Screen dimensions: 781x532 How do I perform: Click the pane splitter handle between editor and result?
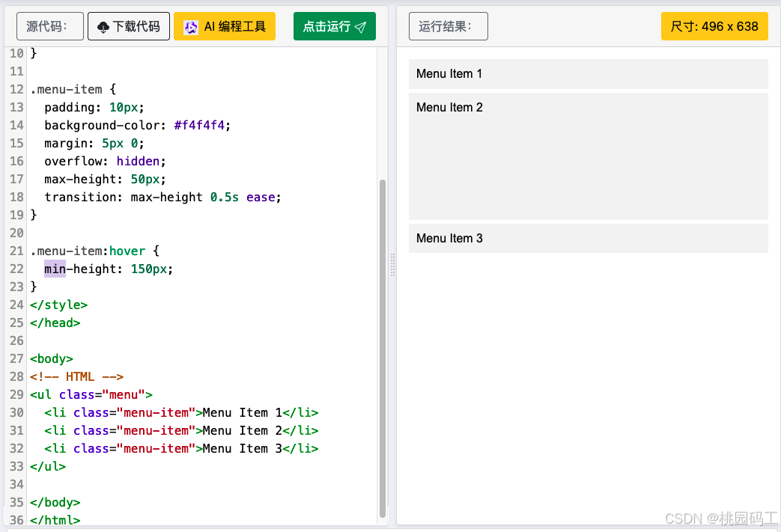(392, 265)
